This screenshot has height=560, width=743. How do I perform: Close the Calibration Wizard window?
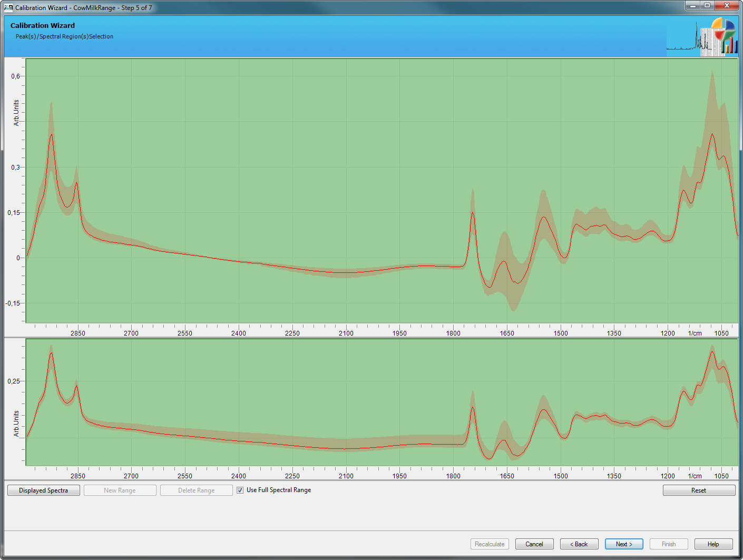click(727, 6)
